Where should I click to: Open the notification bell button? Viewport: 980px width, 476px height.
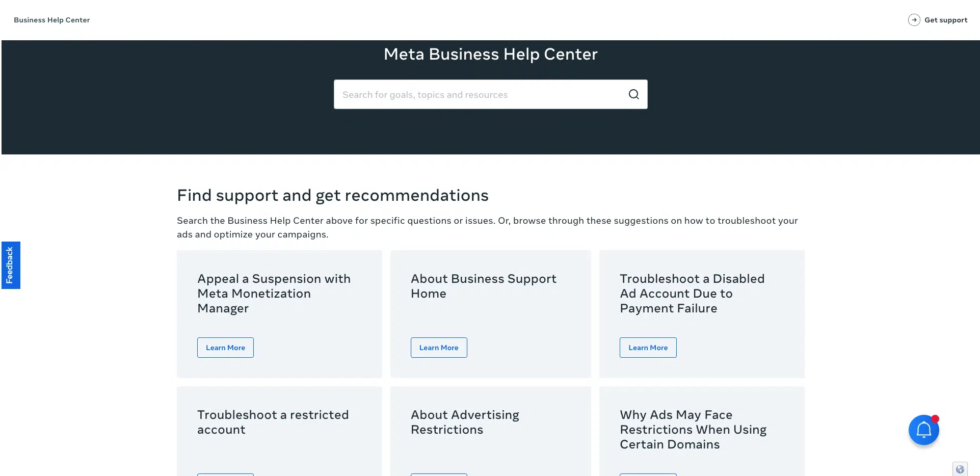(x=923, y=430)
